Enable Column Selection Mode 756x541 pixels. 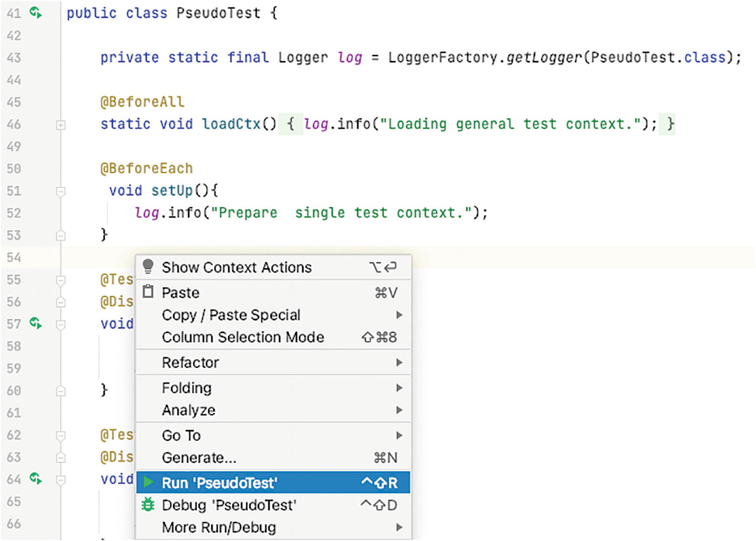[x=273, y=337]
